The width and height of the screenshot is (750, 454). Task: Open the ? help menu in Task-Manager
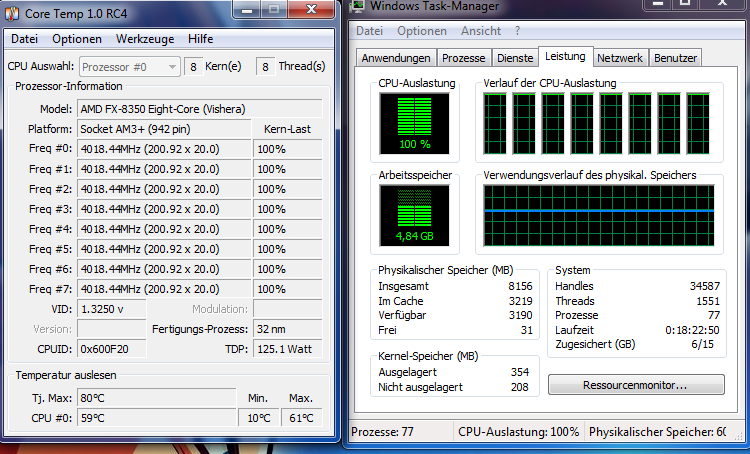(517, 31)
